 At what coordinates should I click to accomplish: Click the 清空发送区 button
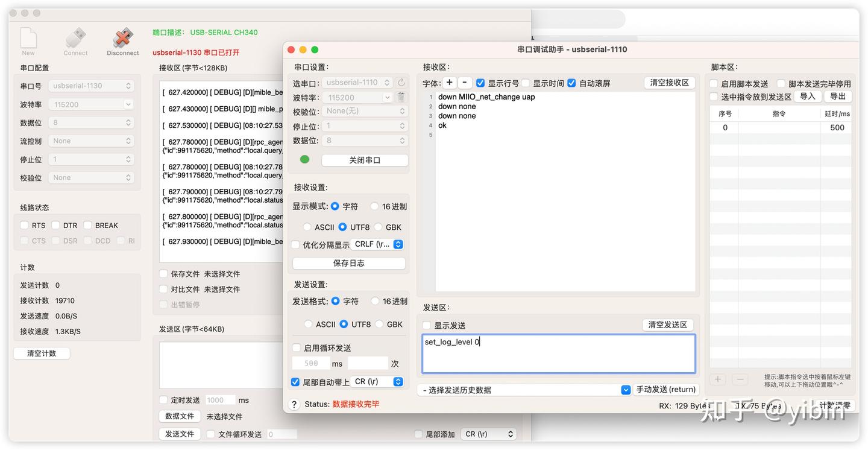668,325
